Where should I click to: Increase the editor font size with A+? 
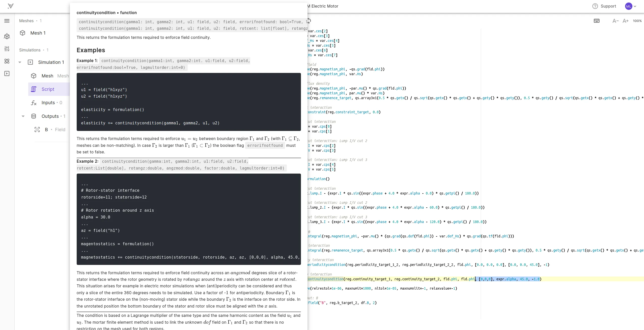point(625,21)
